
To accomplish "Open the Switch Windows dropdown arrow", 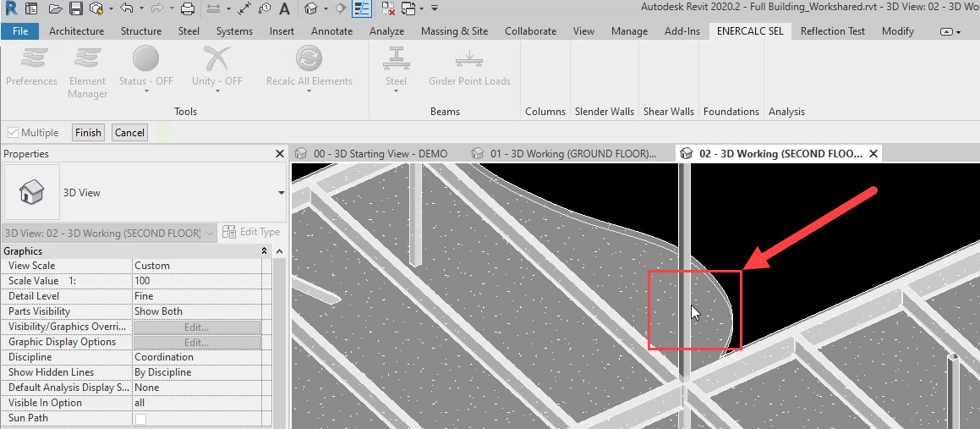I will [423, 8].
